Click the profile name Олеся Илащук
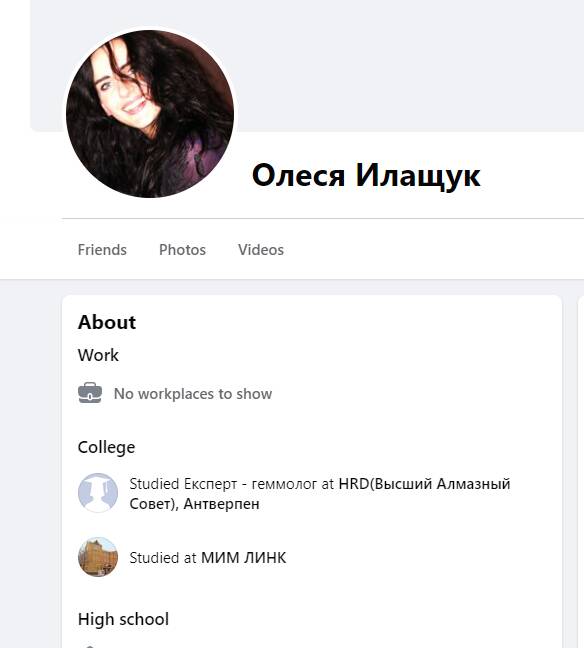The height and width of the screenshot is (648, 584). [x=366, y=176]
